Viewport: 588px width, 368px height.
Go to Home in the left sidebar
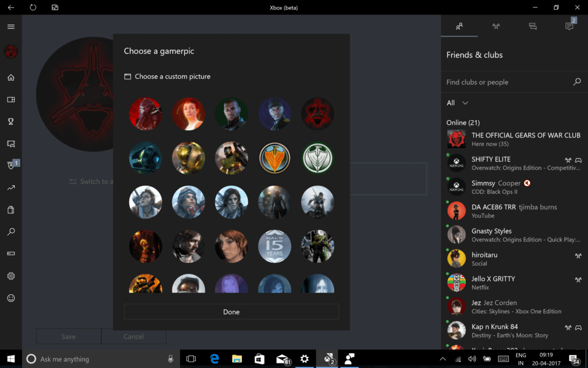[x=11, y=78]
